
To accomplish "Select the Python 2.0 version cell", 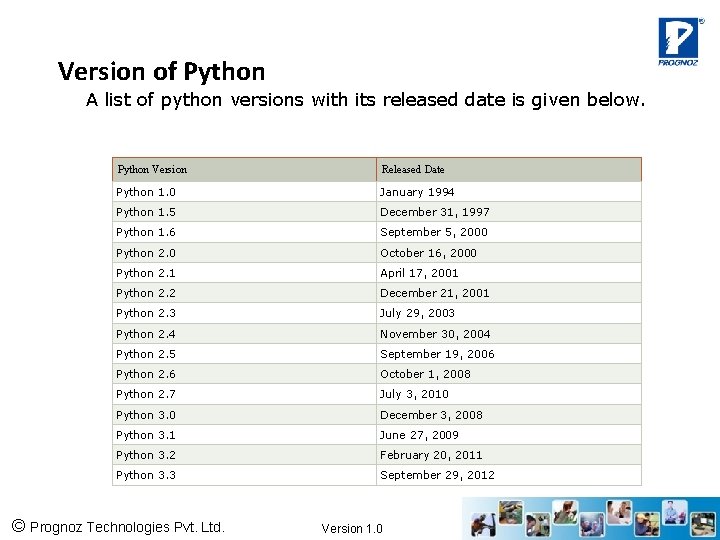I will point(146,253).
